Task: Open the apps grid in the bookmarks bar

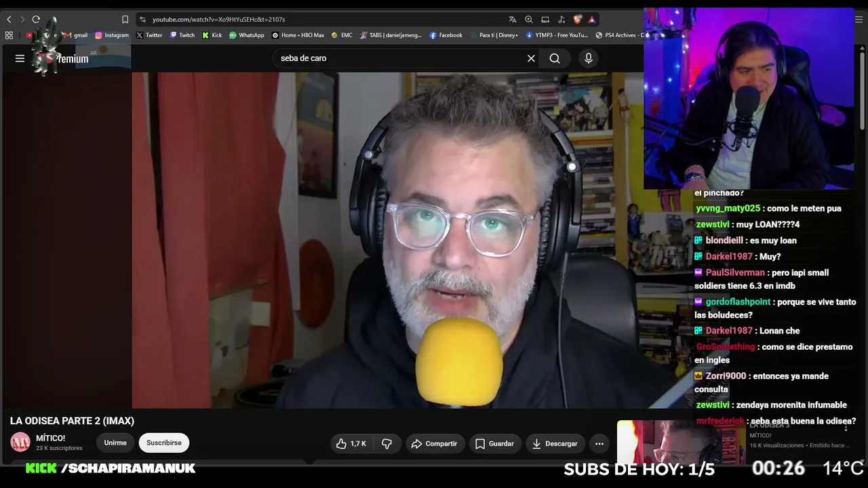Action: [9, 35]
